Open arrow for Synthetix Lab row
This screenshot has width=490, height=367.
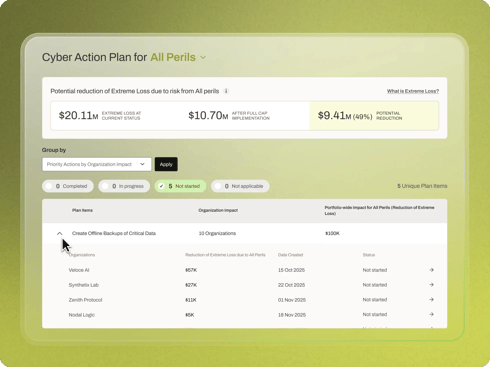431,285
